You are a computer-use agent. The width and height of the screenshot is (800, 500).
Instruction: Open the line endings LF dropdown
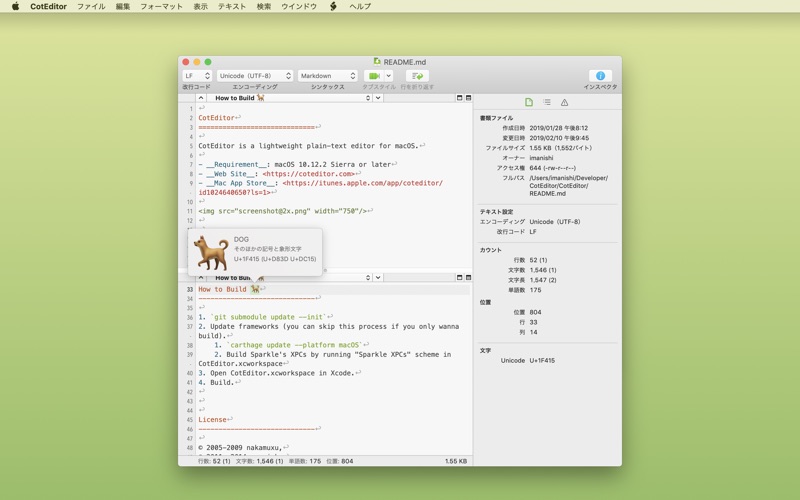click(196, 76)
